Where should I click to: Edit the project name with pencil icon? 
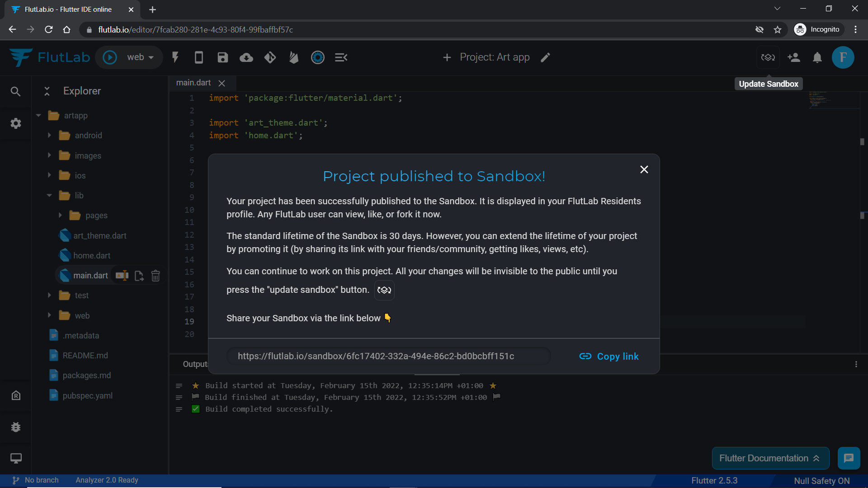545,57
